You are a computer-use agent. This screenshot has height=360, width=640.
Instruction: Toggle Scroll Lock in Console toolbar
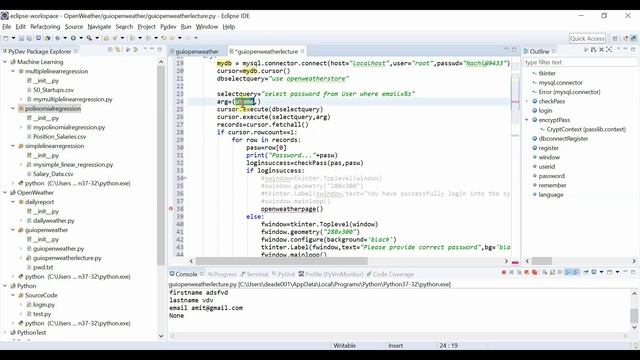tap(552, 272)
